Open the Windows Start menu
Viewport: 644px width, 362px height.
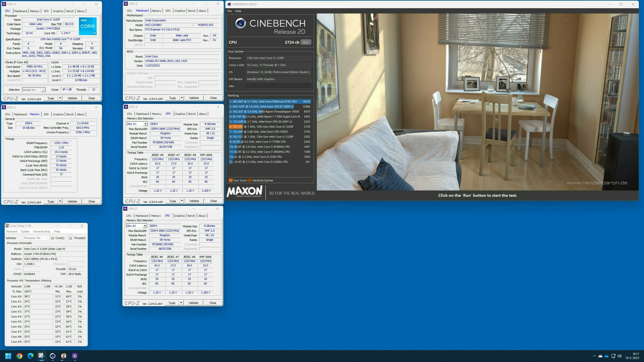click(x=8, y=356)
